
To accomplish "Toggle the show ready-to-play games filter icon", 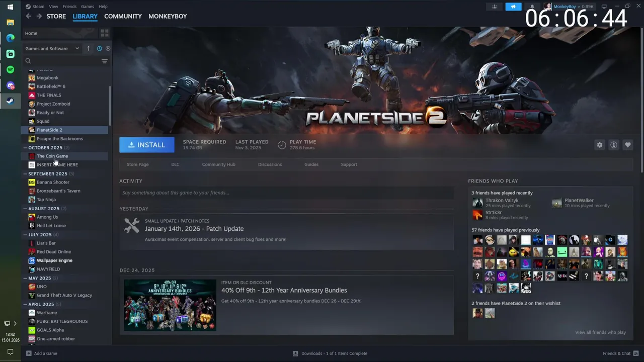I will click(x=108, y=48).
